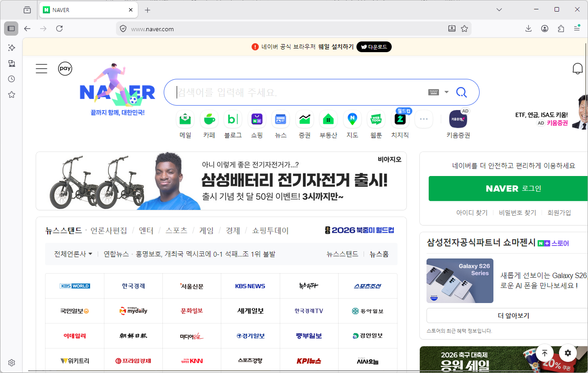Open 한국경제 press logo
The width and height of the screenshot is (588, 373).
point(133,286)
